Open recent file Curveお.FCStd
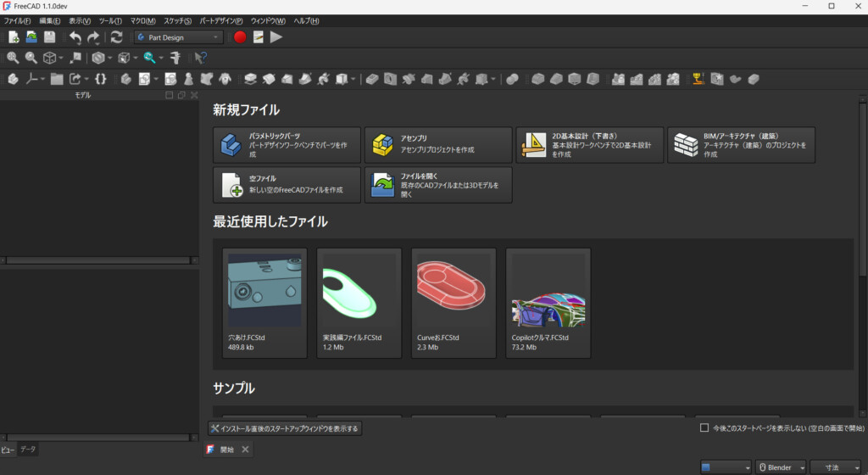The image size is (868, 475). [454, 303]
